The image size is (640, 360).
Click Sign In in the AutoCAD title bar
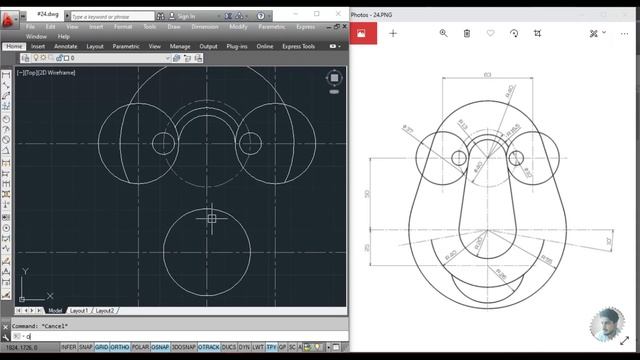point(186,16)
